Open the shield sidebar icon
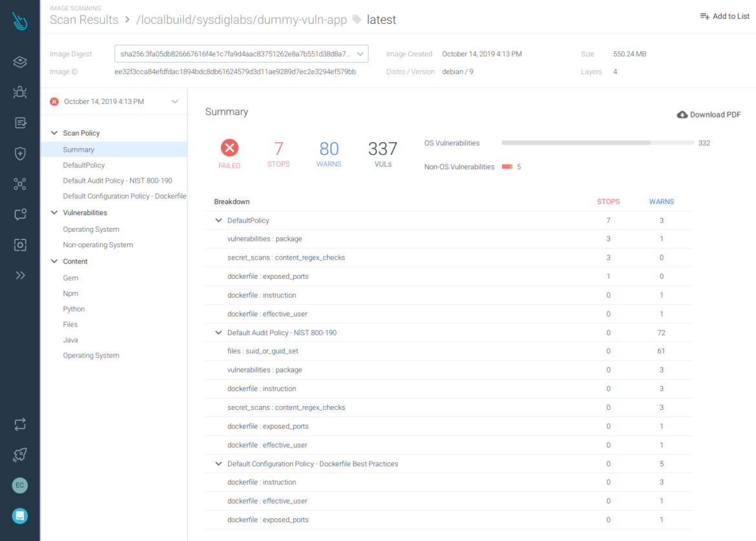Image resolution: width=756 pixels, height=541 pixels. point(20,154)
